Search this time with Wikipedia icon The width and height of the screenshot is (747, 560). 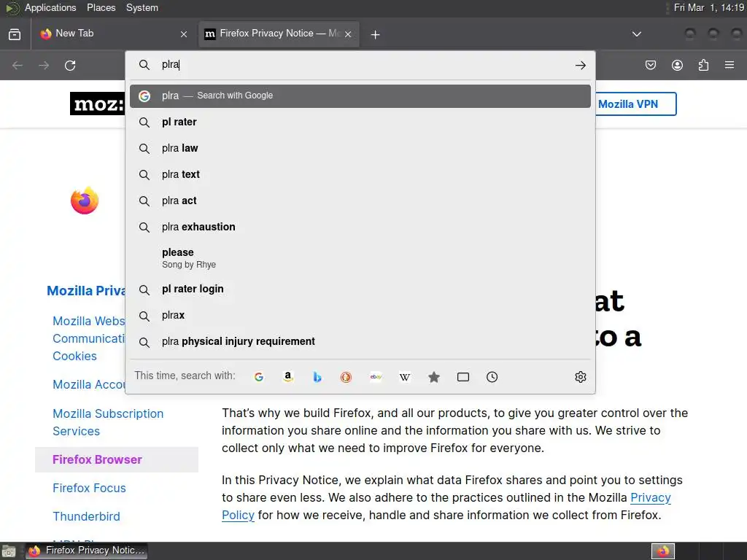coord(405,377)
